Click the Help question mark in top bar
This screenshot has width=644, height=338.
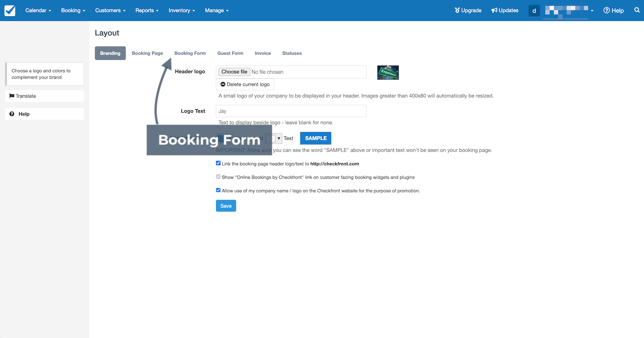(613, 10)
